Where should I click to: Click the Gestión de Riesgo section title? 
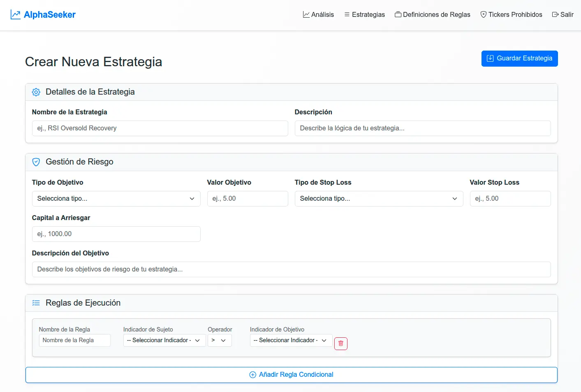point(79,162)
